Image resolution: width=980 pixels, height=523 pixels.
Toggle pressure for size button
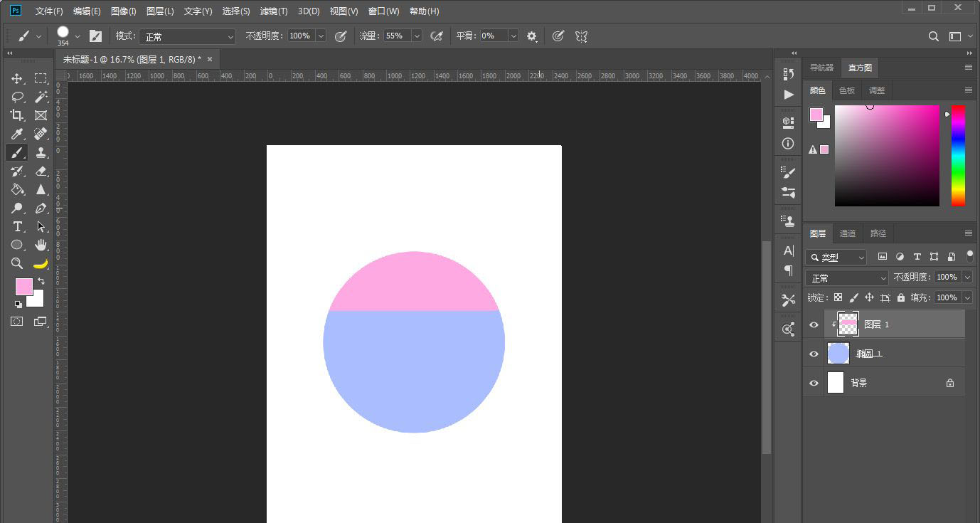pos(558,36)
